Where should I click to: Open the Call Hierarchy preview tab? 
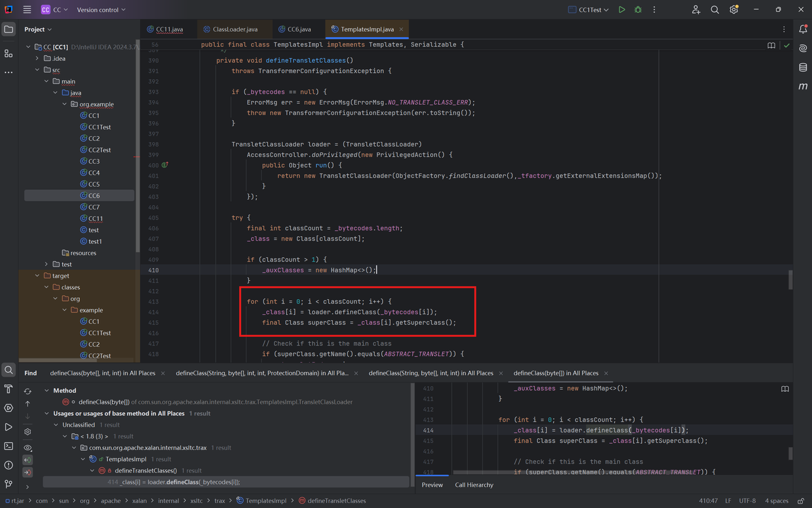[x=474, y=485]
